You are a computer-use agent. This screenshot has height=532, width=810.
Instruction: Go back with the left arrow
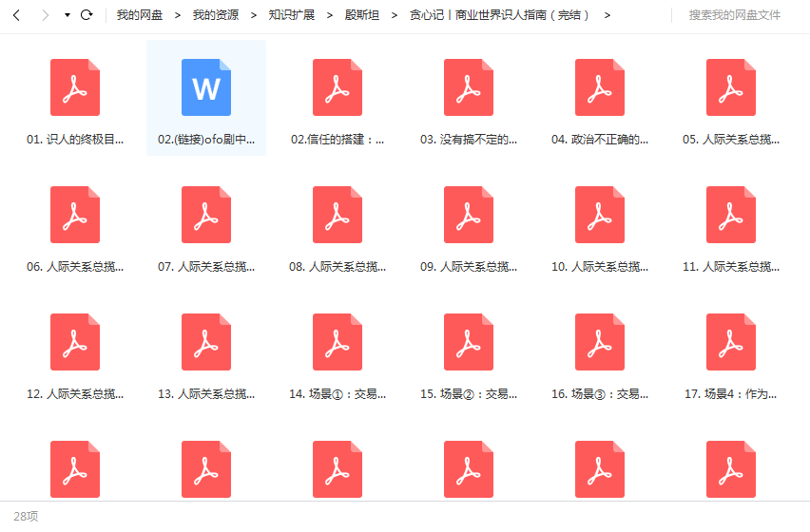[x=16, y=15]
